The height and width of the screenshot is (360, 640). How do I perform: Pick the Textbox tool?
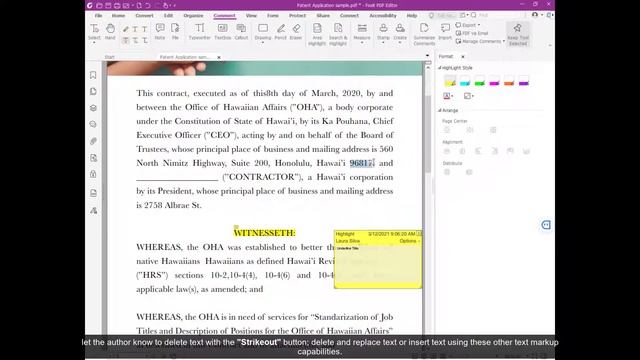pos(222,32)
